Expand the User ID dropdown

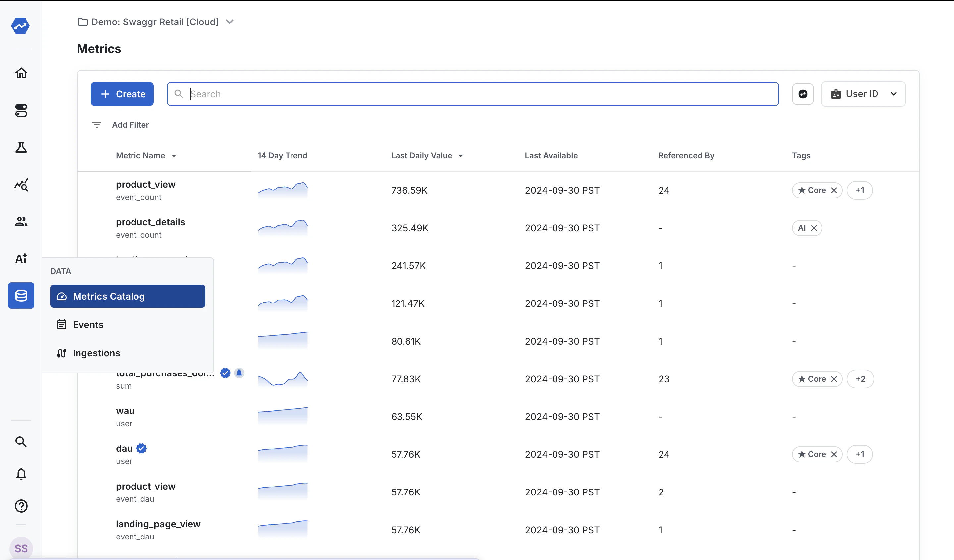tap(863, 94)
